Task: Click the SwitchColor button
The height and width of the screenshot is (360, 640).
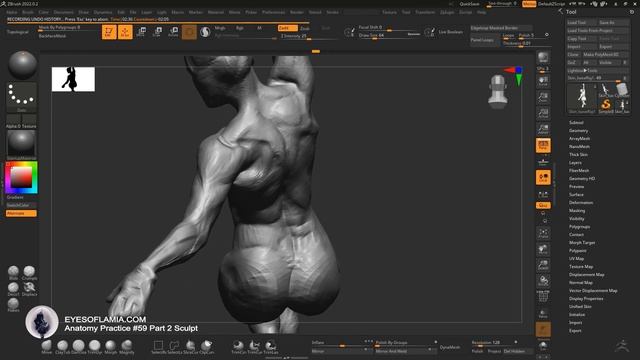Action: coord(21,205)
